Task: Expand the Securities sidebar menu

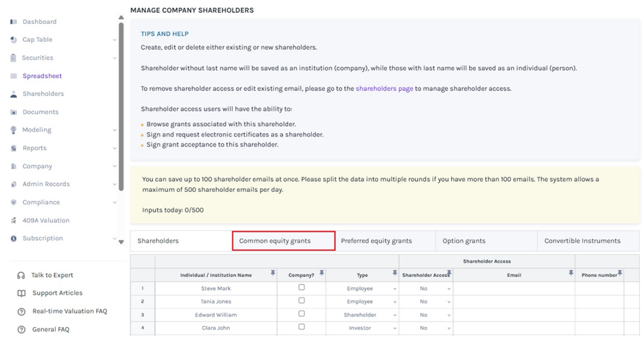Action: [x=114, y=58]
